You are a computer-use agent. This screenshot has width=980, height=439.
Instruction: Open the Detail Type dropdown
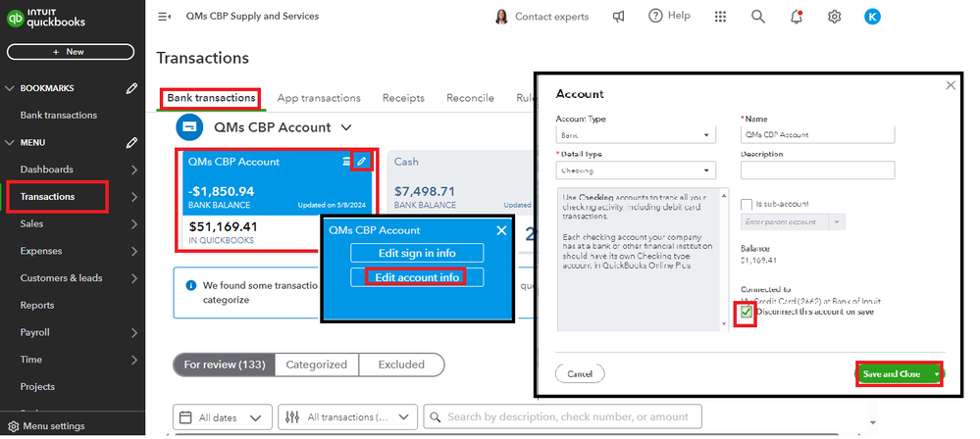tap(636, 170)
